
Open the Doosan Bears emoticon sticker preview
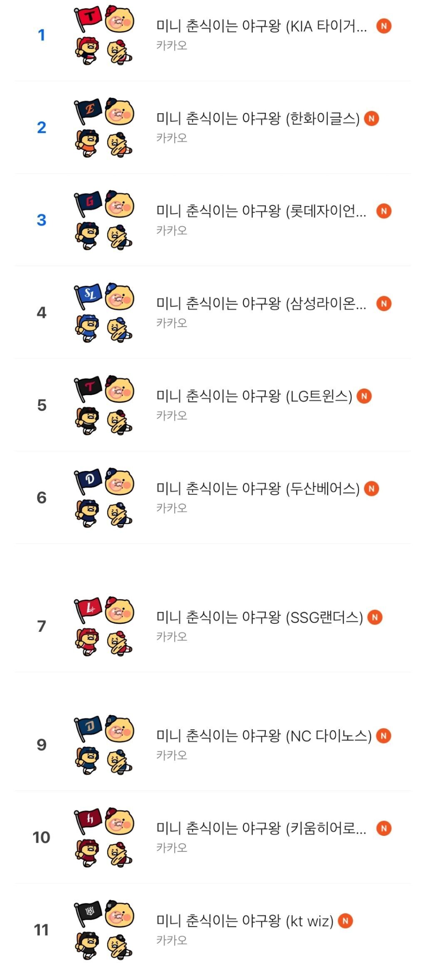[104, 497]
